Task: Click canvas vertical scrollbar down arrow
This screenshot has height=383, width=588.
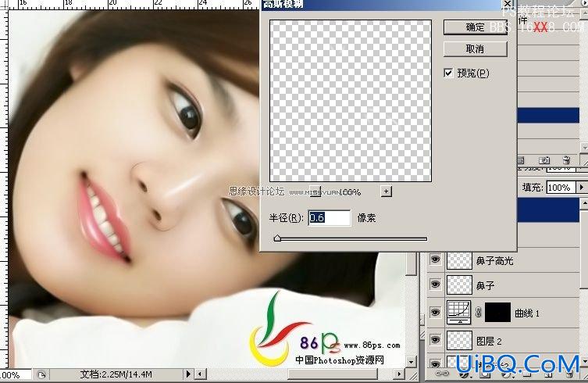Action: pos(412,362)
